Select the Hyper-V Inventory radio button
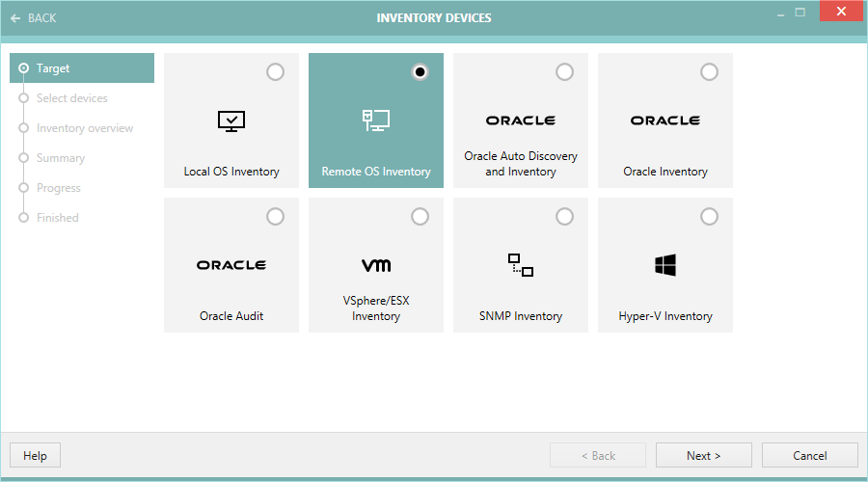This screenshot has height=482, width=868. 709,217
